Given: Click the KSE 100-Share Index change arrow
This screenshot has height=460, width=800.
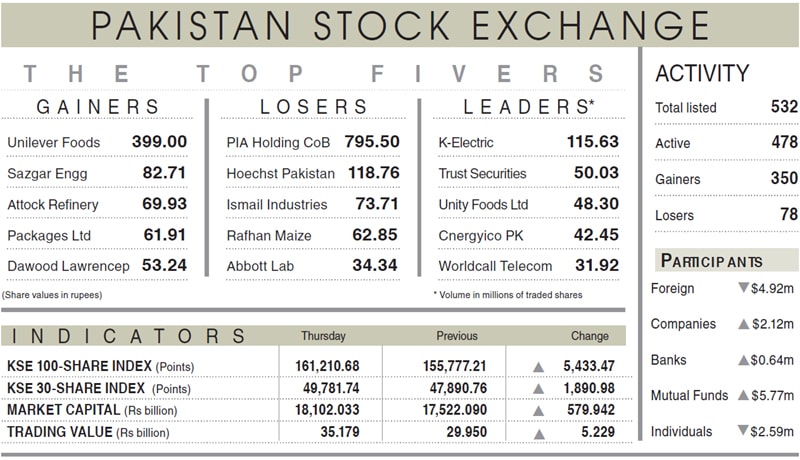Looking at the screenshot, I should tap(539, 367).
